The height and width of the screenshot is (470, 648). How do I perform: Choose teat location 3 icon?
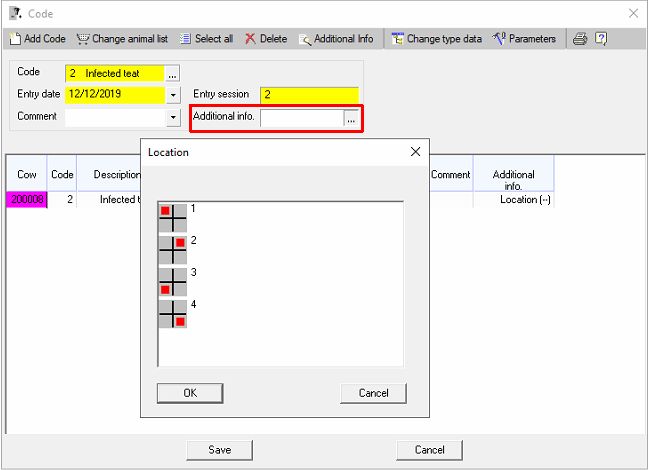pyautogui.click(x=173, y=281)
